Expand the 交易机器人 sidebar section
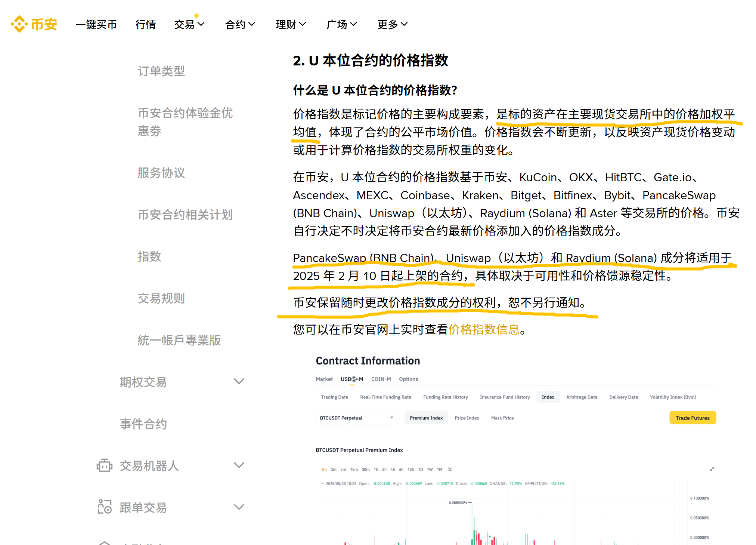 (239, 465)
